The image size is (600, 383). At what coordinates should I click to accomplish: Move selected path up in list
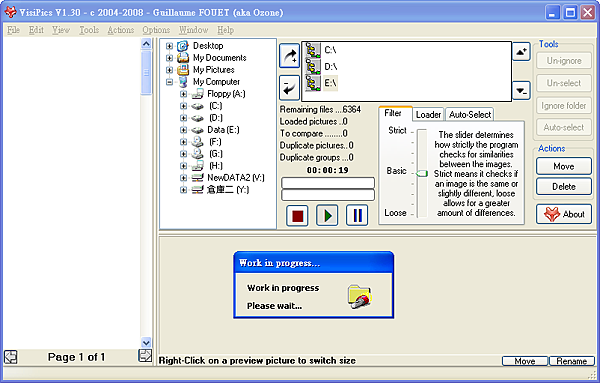[521, 52]
